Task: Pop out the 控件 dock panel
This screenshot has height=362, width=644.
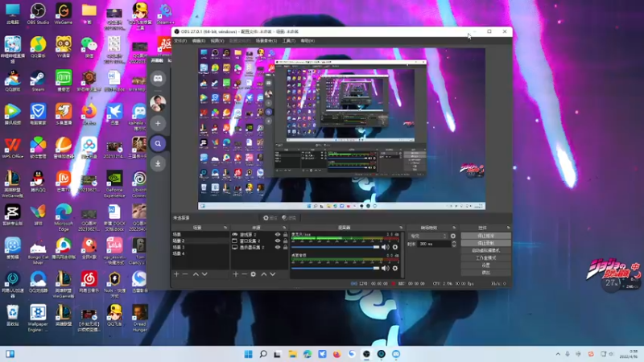Action: tap(508, 228)
